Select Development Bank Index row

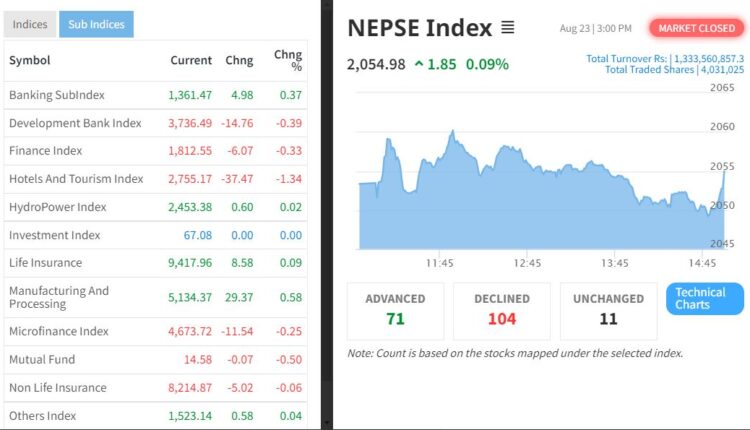tap(75, 123)
